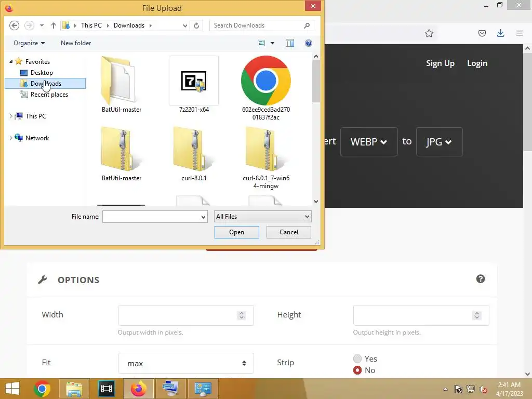Image resolution: width=532 pixels, height=399 pixels.
Task: Click Downloads in the address path
Action: [129, 25]
